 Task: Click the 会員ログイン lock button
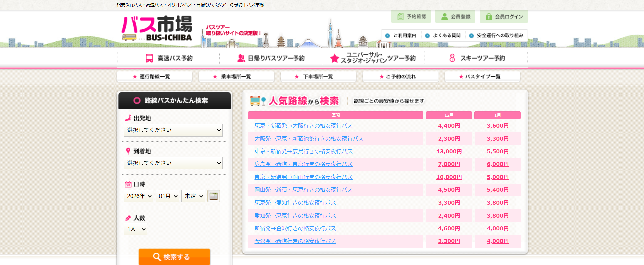504,17
